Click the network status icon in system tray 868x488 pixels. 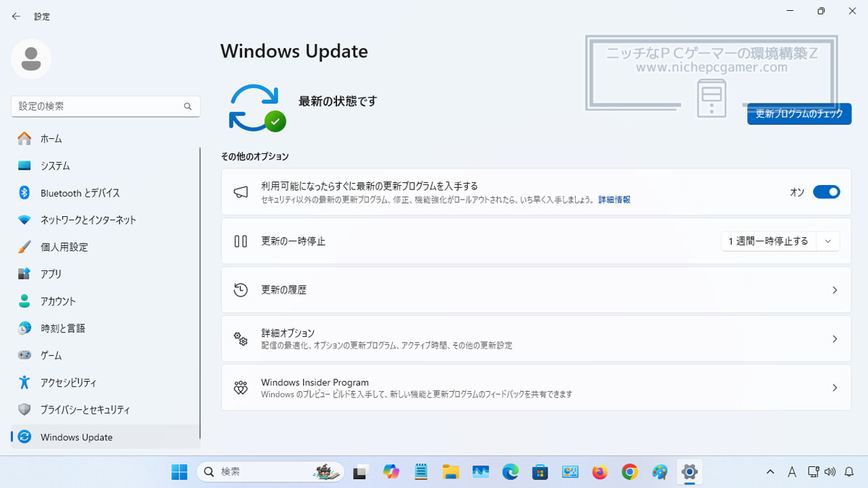pyautogui.click(x=812, y=472)
